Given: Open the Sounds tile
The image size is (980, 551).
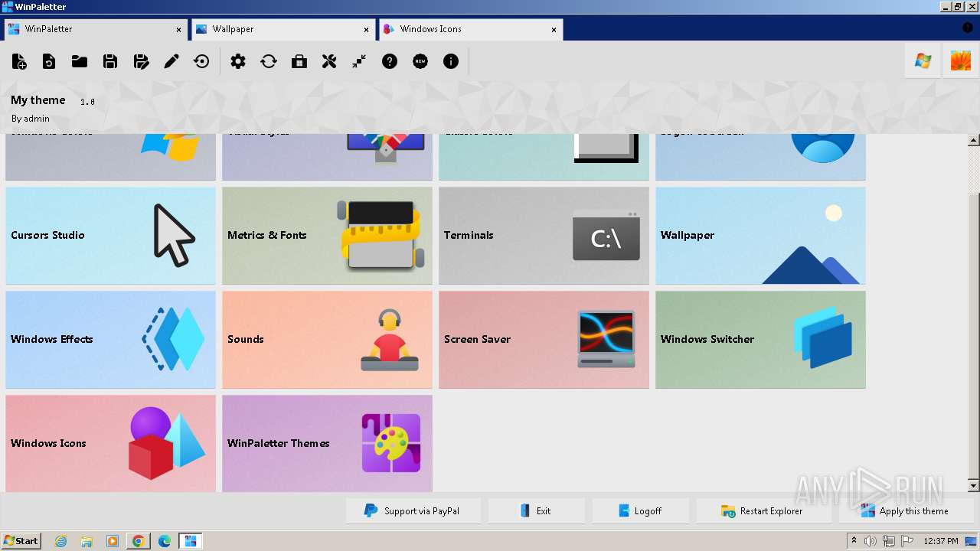Looking at the screenshot, I should [x=327, y=340].
